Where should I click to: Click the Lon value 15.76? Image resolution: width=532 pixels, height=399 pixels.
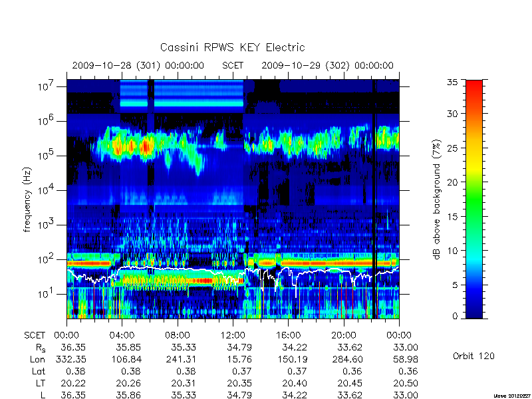[x=239, y=359]
